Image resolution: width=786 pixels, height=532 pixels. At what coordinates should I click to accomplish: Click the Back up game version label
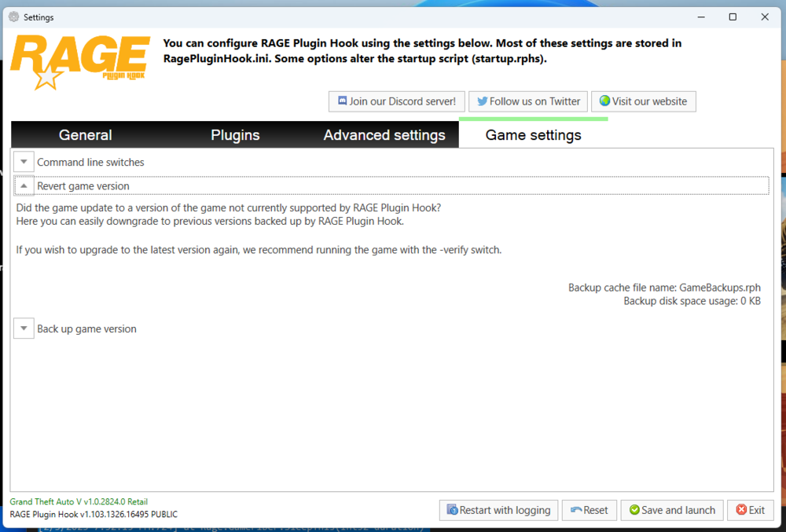click(x=86, y=328)
